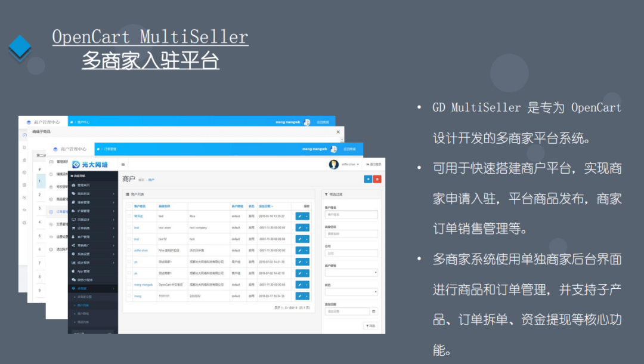Sort table by 客户姓名 column header
This screenshot has height=364, width=644.
tap(140, 206)
